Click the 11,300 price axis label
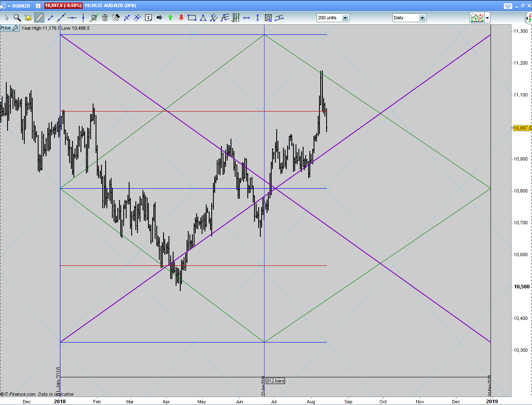 pyautogui.click(x=521, y=31)
